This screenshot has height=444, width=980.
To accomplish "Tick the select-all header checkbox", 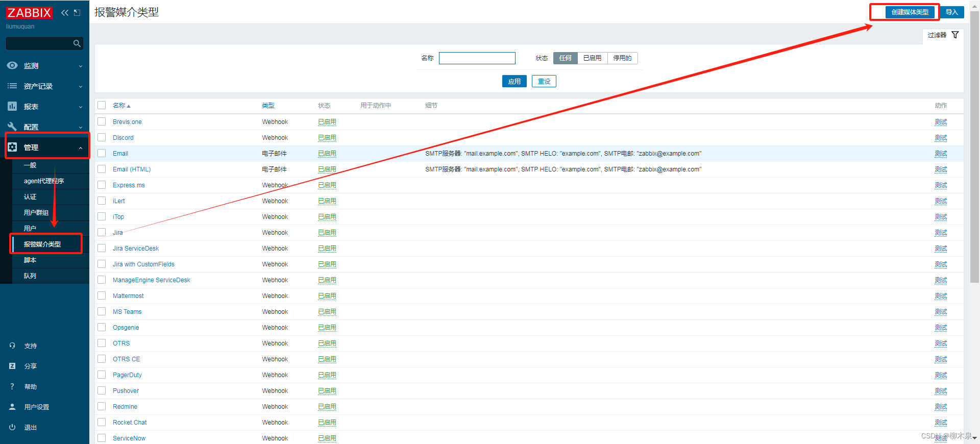I will pyautogui.click(x=102, y=105).
